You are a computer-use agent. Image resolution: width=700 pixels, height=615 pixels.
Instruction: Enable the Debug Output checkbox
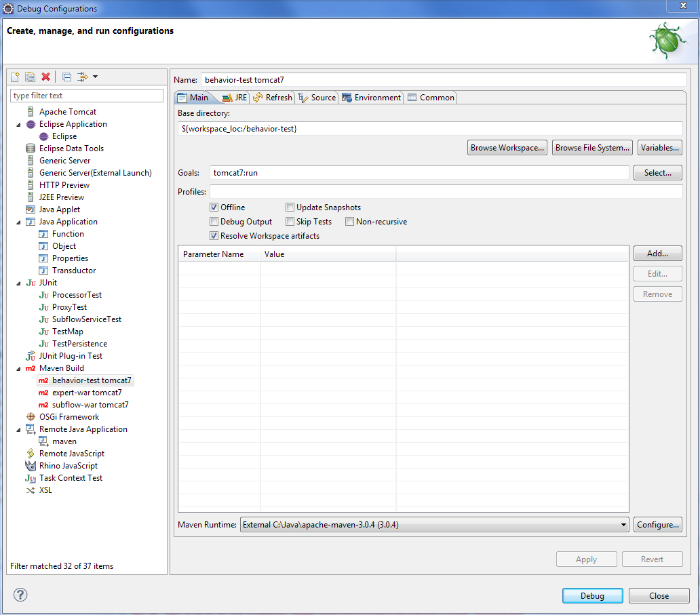click(x=214, y=221)
